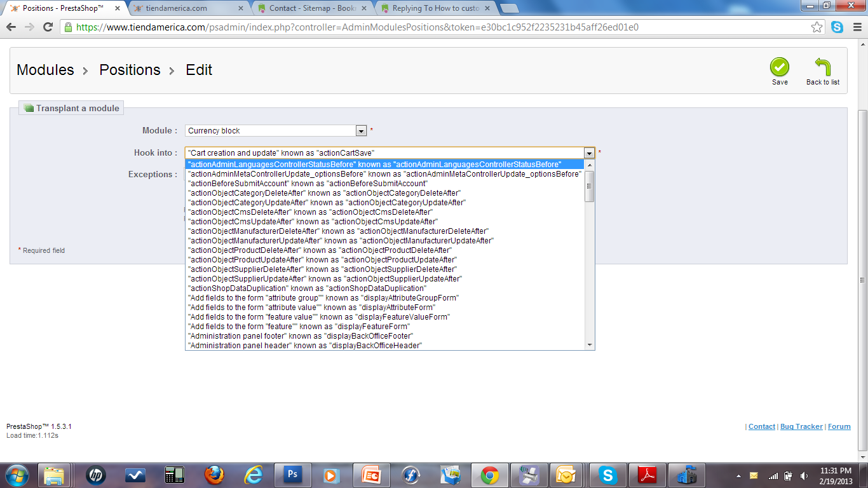Pick actionShopDataDuplication from hook list
Image resolution: width=868 pixels, height=488 pixels.
click(x=384, y=288)
